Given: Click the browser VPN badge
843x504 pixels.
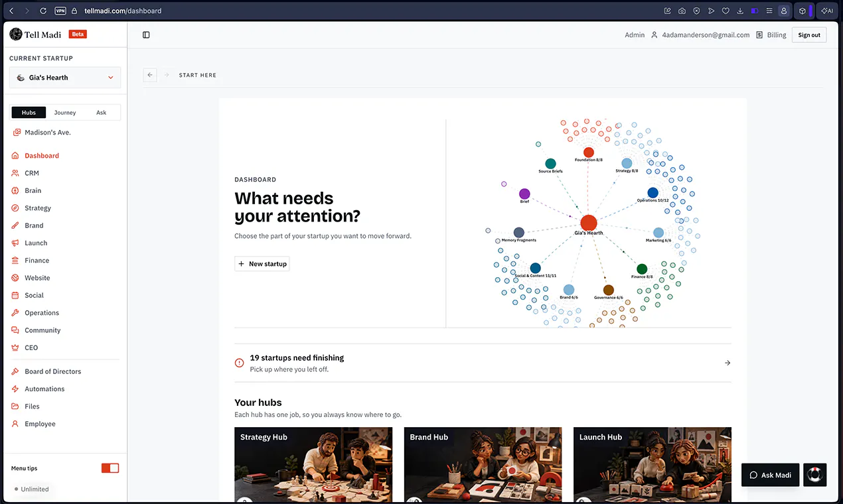Looking at the screenshot, I should click(60, 11).
